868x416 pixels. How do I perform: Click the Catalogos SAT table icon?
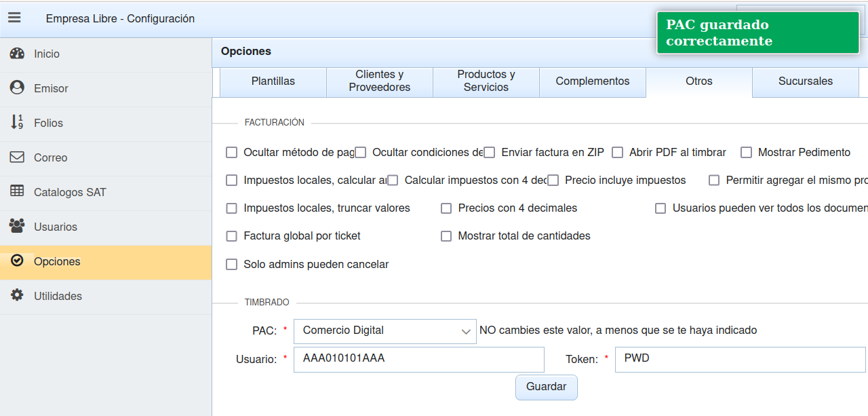[x=17, y=192]
